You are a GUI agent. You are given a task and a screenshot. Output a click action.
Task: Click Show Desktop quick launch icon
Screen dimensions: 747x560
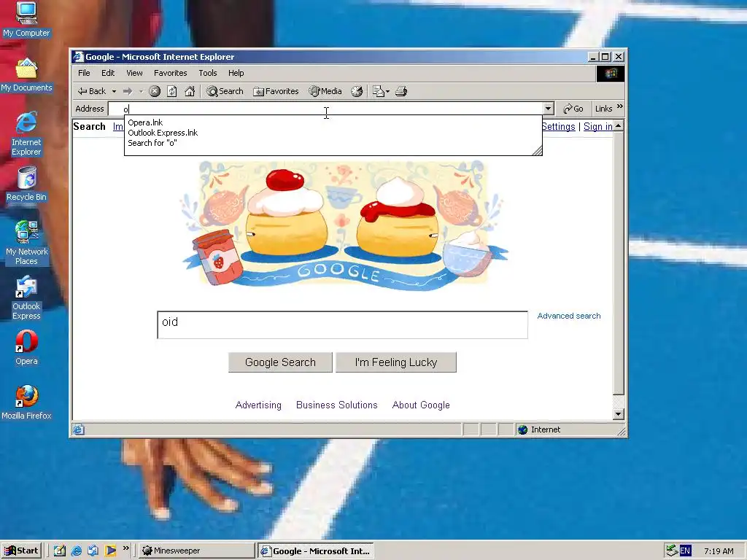[x=60, y=551]
